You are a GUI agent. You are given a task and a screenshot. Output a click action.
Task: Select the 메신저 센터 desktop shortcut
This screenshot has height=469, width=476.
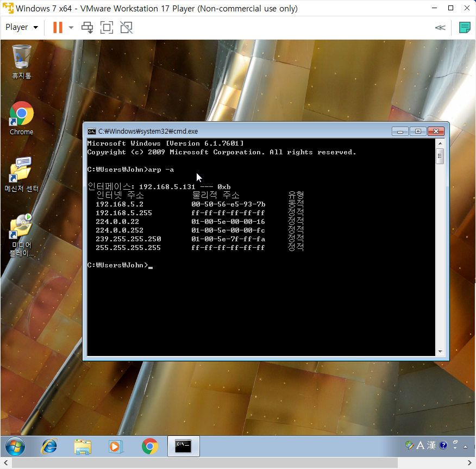click(x=22, y=175)
